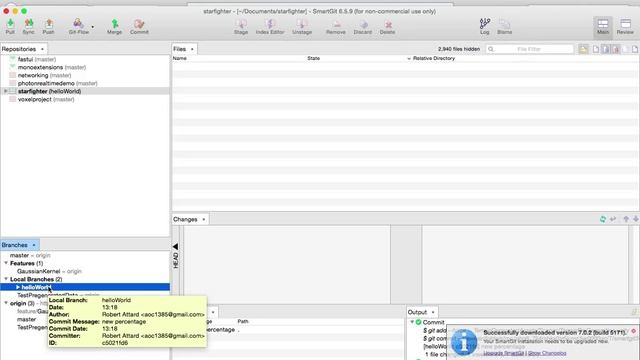
Task: Open the Show Changelog link
Action: tap(547, 353)
